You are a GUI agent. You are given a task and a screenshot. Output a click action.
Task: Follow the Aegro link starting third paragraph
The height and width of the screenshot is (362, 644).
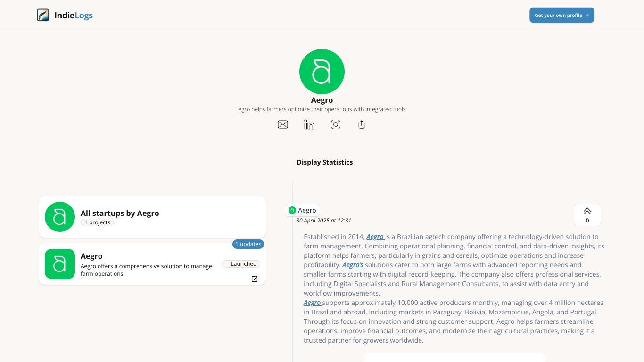(x=313, y=303)
